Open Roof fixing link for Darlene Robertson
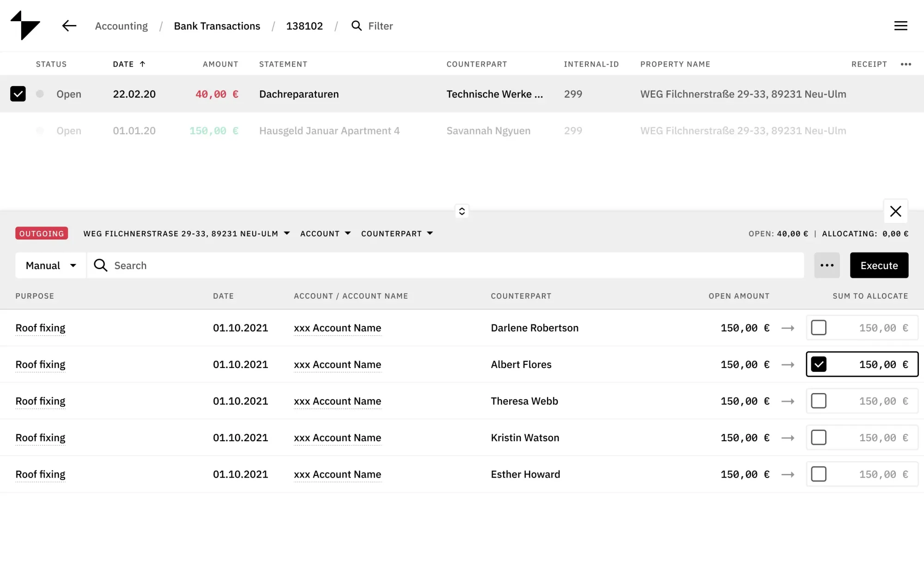This screenshot has height=578, width=924. pos(40,328)
